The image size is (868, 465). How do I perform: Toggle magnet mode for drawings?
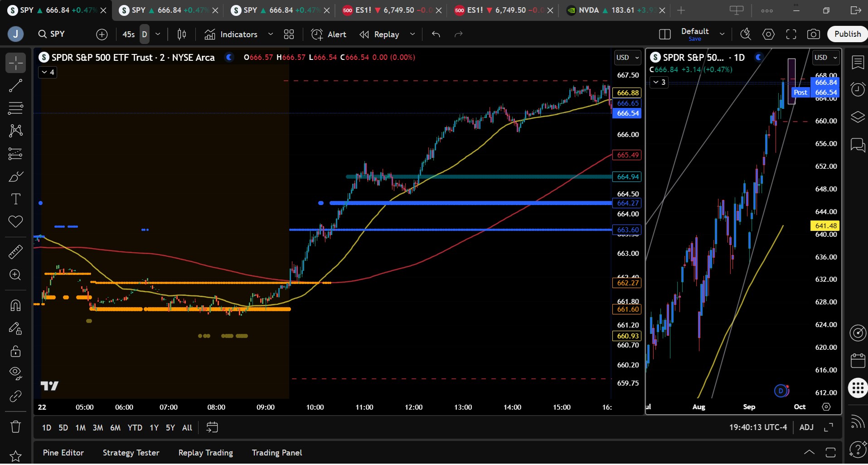pos(15,305)
